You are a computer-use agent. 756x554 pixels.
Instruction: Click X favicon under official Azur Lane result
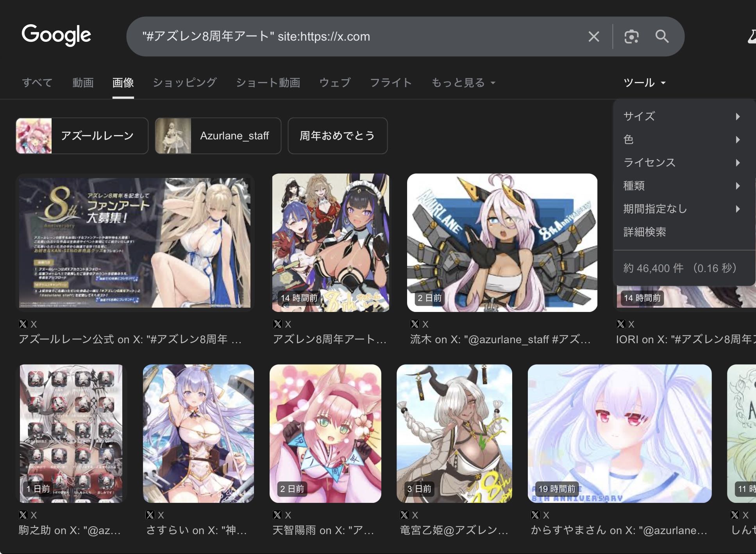click(23, 324)
